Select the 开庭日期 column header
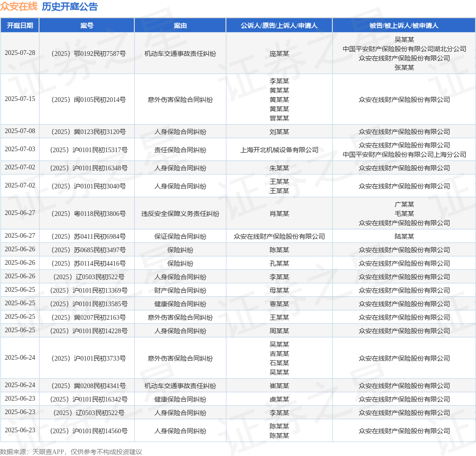 [x=20, y=26]
